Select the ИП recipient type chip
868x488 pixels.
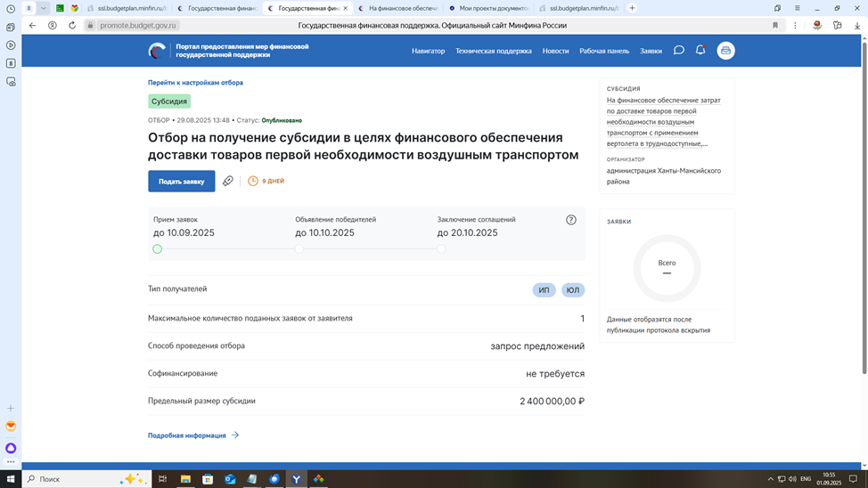[544, 290]
